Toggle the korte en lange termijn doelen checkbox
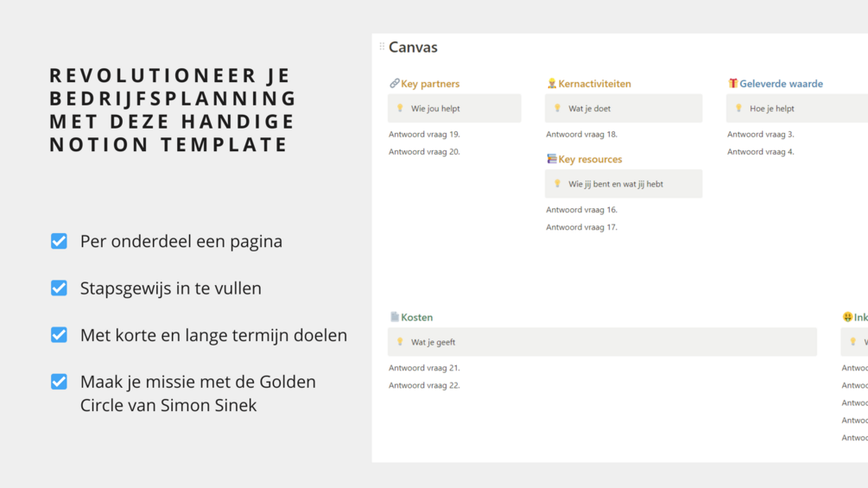Image resolution: width=868 pixels, height=488 pixels. pyautogui.click(x=59, y=334)
